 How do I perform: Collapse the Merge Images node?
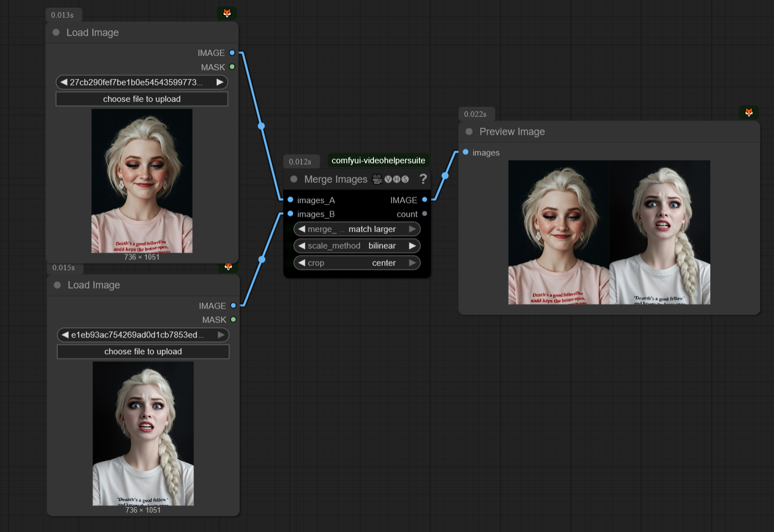point(294,179)
